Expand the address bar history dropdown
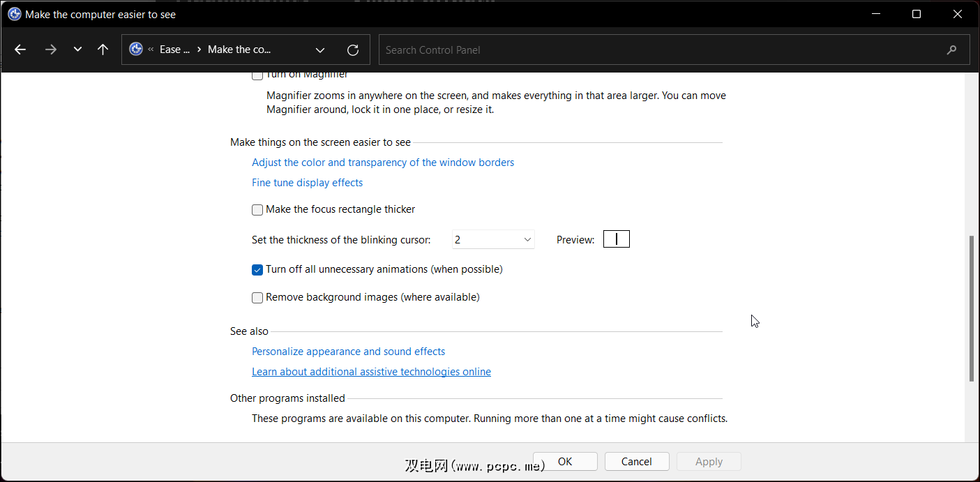The image size is (980, 482). click(x=320, y=50)
